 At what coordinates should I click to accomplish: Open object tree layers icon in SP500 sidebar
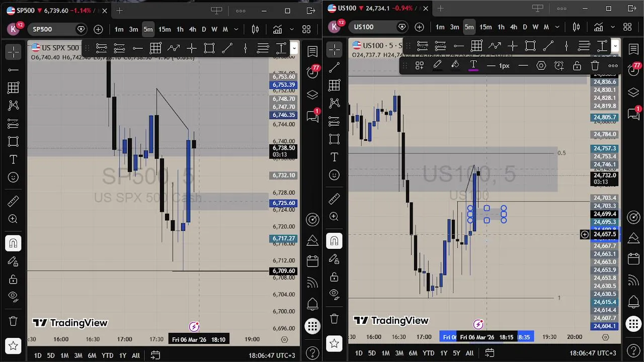[312, 95]
